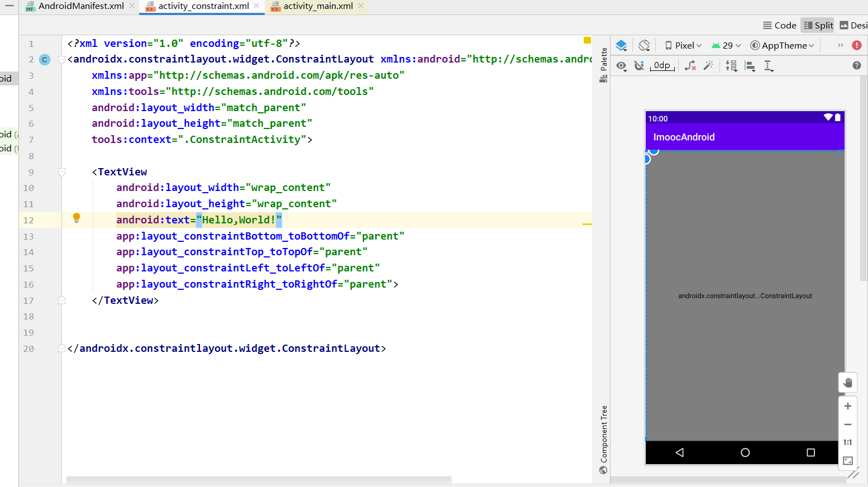Screen dimensions: 868x487
Task: Switch editor to Design view
Action: (x=853, y=25)
